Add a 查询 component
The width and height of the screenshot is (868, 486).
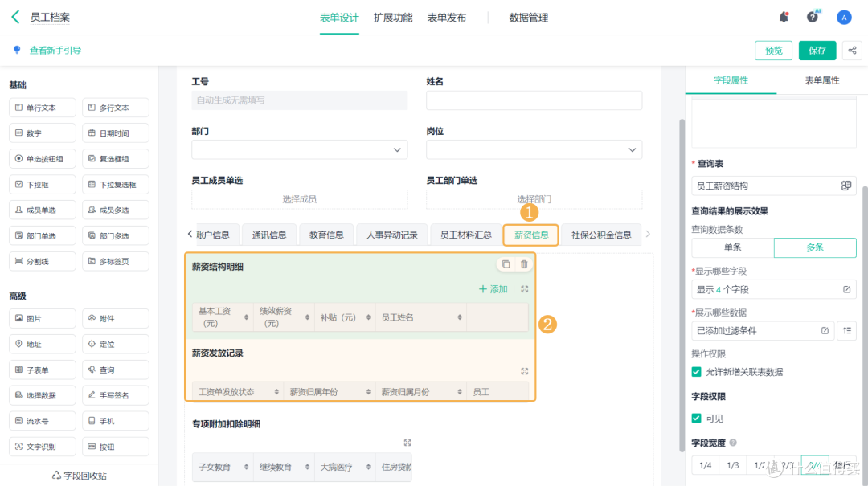[x=116, y=370]
